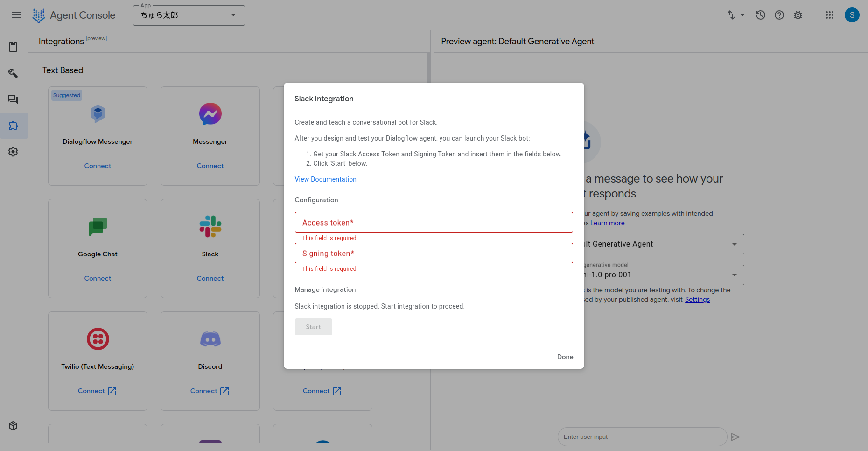The image size is (868, 451).
Task: Open the App selector dropdown
Action: [189, 15]
